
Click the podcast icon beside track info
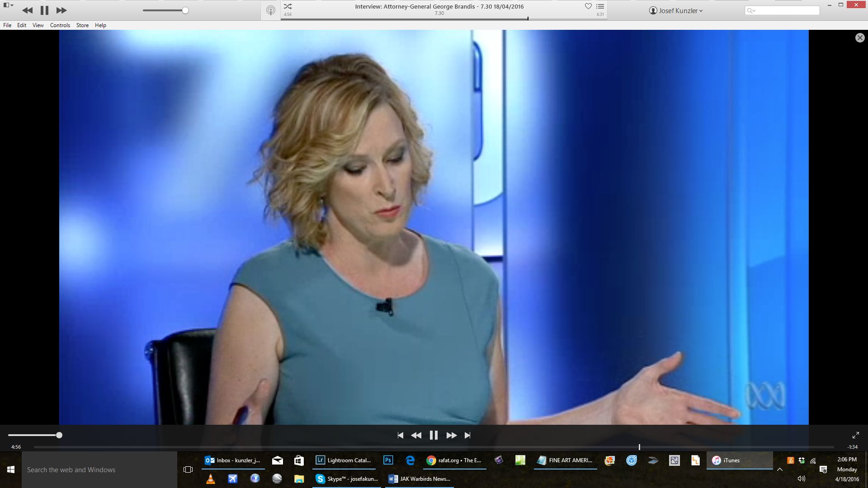(270, 10)
